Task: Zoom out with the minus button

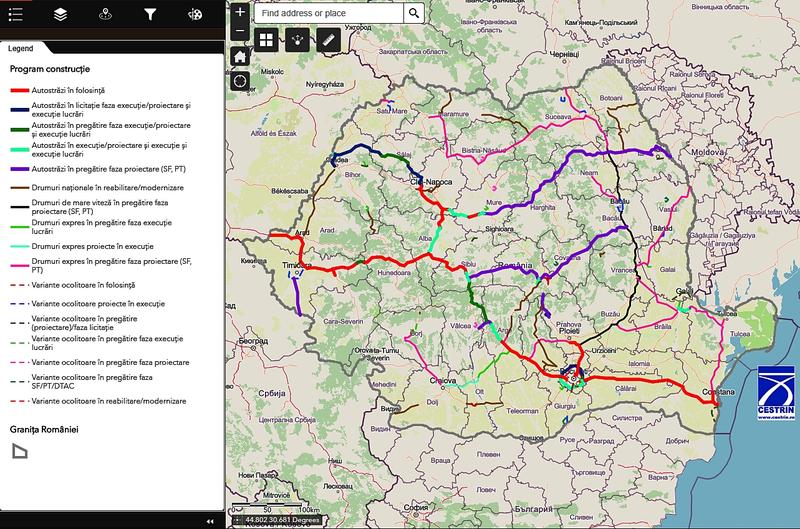Action: pos(240,31)
